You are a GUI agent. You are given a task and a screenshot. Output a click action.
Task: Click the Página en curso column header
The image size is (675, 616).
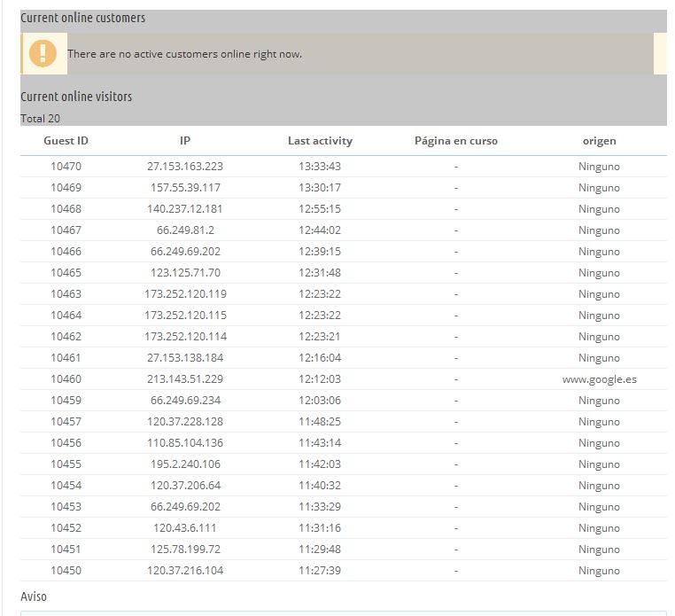point(455,140)
